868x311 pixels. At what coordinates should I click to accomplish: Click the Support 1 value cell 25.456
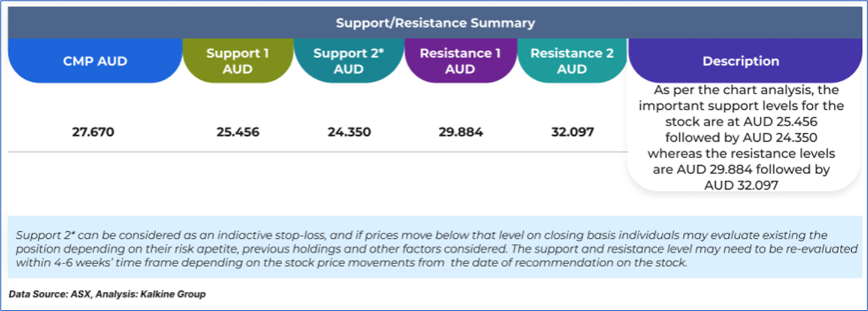click(x=238, y=132)
